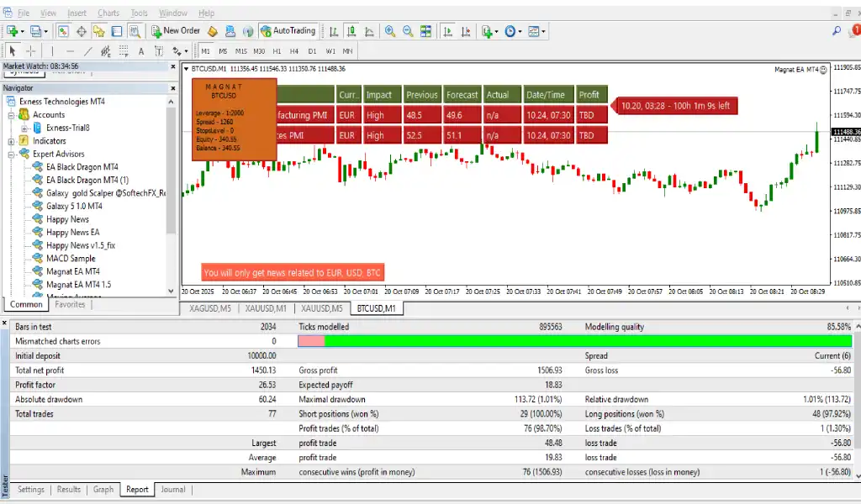
Task: Toggle candlestick chart mode
Action: pos(351,31)
